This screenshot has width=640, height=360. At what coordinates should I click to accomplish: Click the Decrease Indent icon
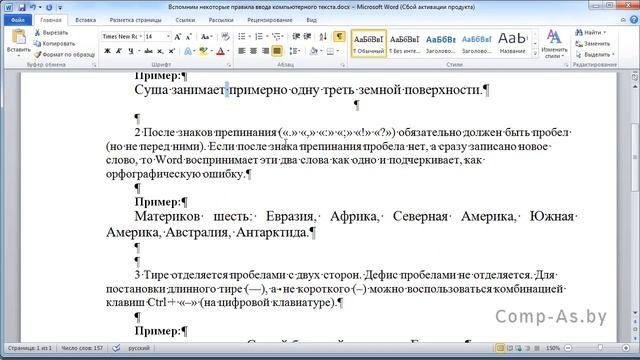pos(296,37)
